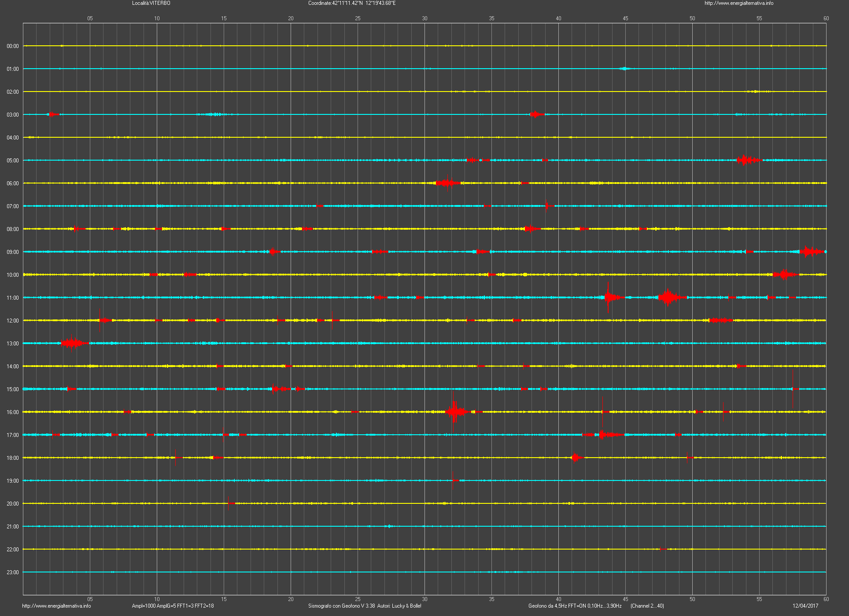
Task: Select the 07:00 hour row label
Action: coord(13,206)
